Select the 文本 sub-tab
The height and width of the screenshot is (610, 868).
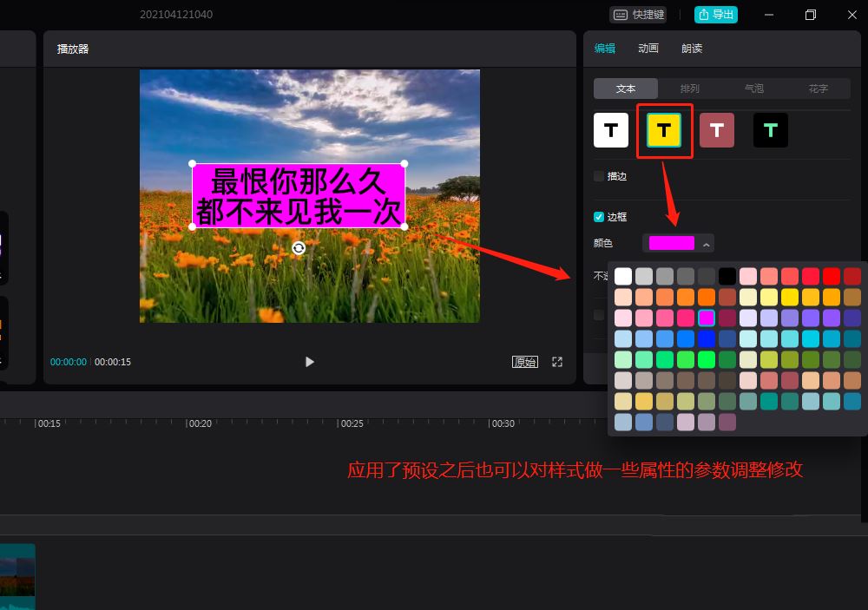point(626,88)
